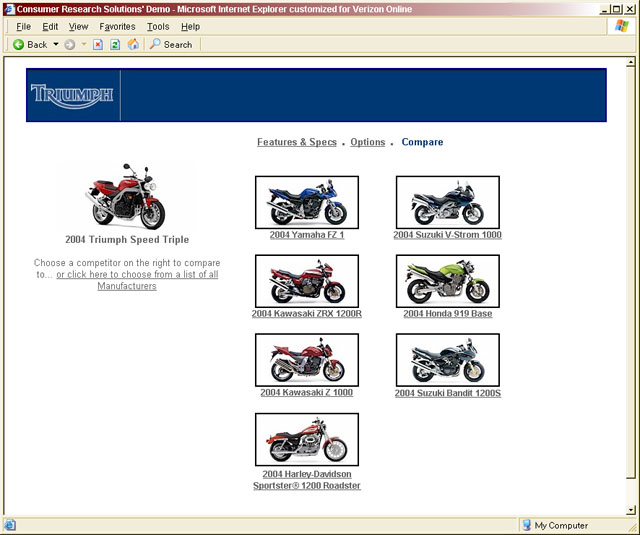Click the choose from all Manufacturers link
This screenshot has height=535, width=640.
pos(137,280)
